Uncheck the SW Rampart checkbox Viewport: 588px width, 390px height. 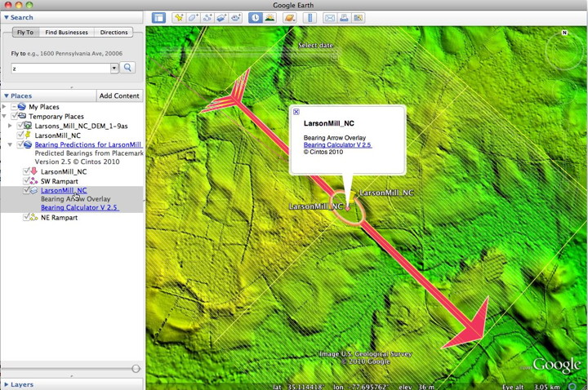(x=28, y=181)
